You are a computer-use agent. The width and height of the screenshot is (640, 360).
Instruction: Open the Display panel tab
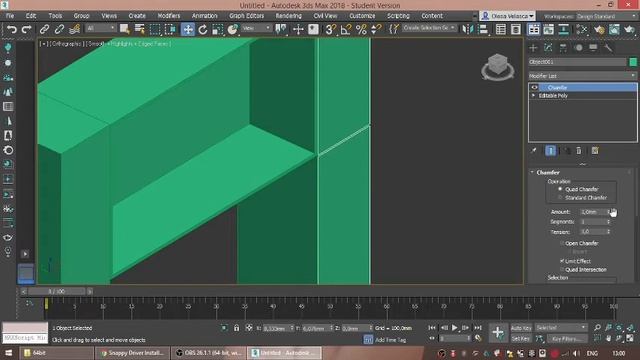[593, 48]
